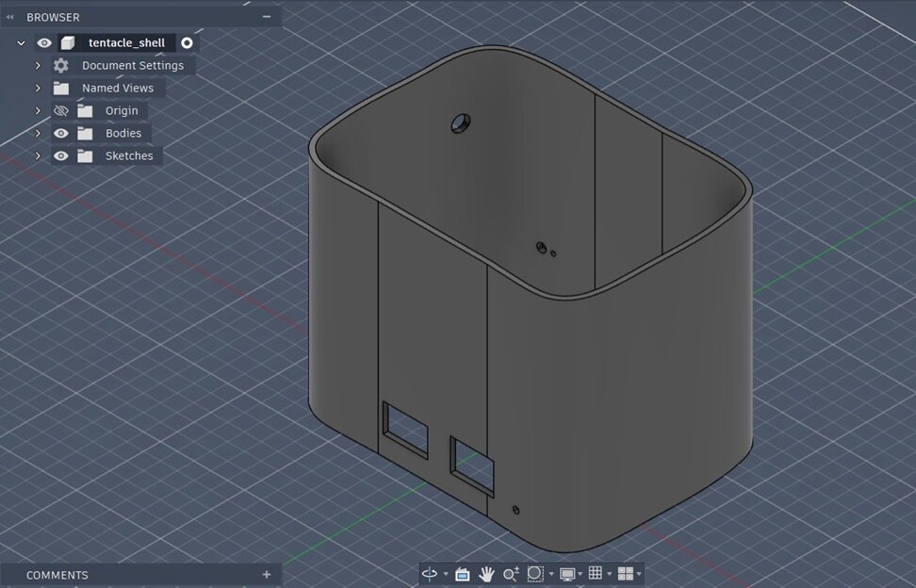Toggle the activate radio button beside tentacle_shell
The height and width of the screenshot is (588, 916).
(x=187, y=43)
